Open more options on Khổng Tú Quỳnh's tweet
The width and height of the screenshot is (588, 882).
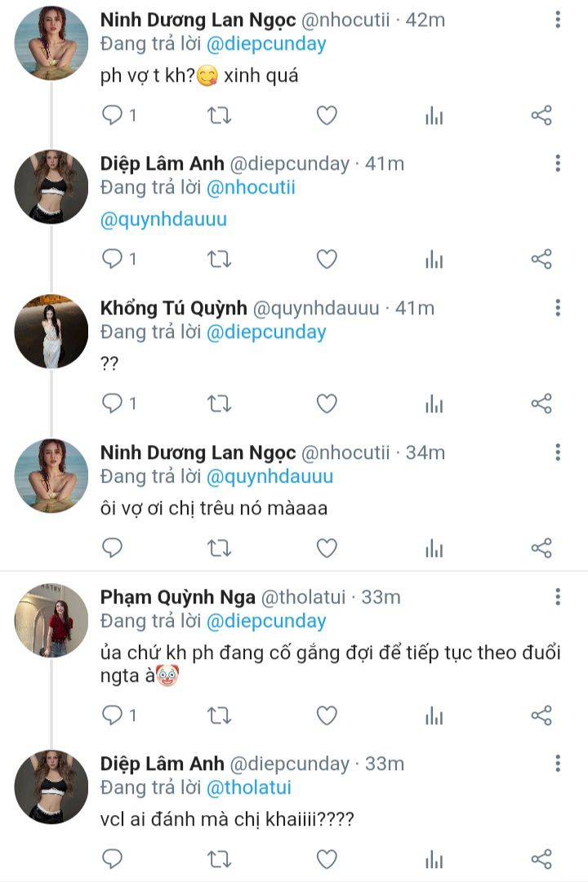558,308
